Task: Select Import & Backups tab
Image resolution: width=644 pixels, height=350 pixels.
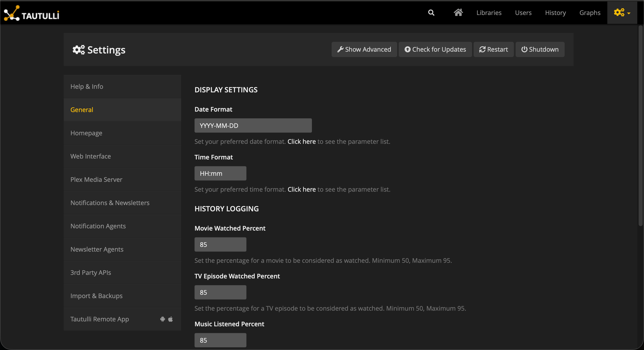Action: (x=122, y=296)
